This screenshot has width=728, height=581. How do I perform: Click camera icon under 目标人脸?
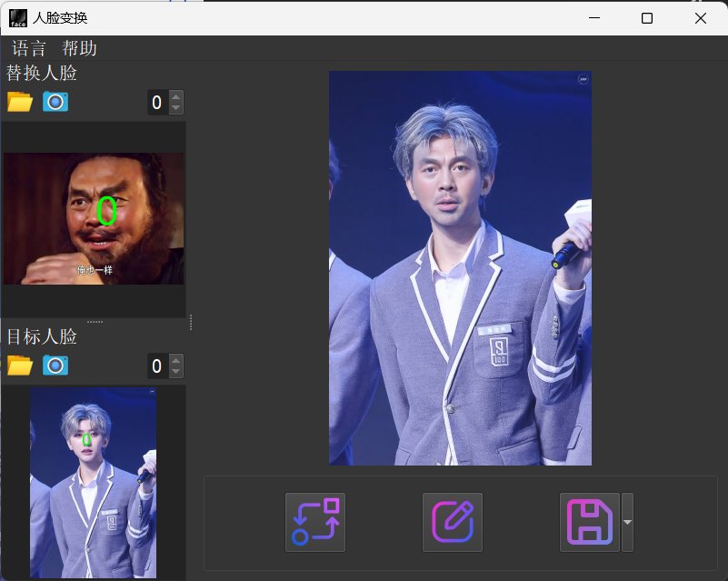pyautogui.click(x=55, y=366)
